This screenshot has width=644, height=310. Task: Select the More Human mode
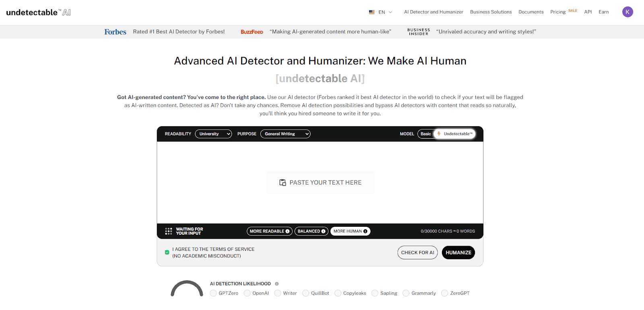[350, 231]
